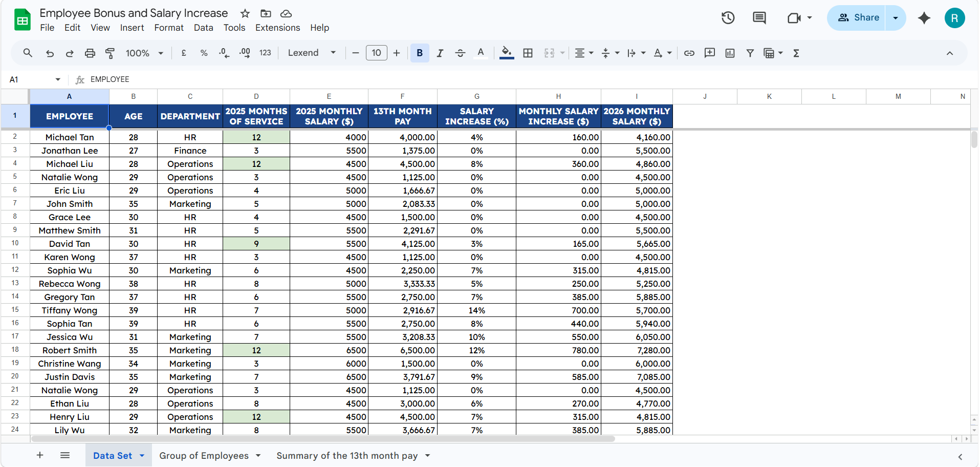Click the create filter funnel icon
Viewport: 980px width, 467px height.
click(750, 53)
